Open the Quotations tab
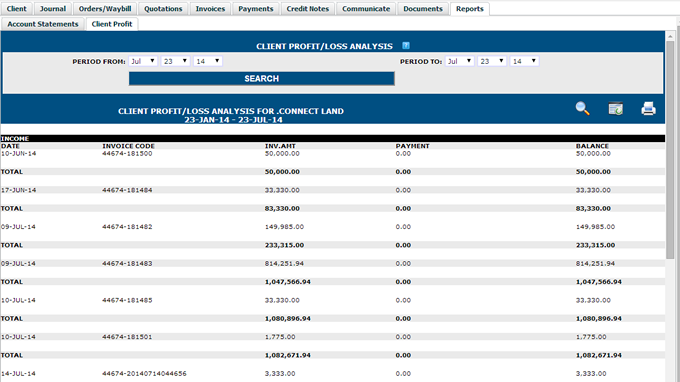The width and height of the screenshot is (680, 382). click(x=163, y=9)
